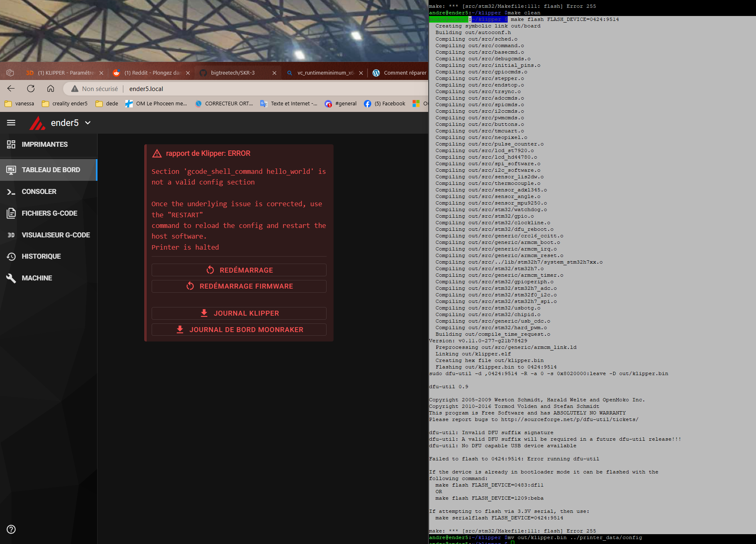The width and height of the screenshot is (756, 544).
Task: Open Visualiseur G-code view
Action: [x=48, y=235]
